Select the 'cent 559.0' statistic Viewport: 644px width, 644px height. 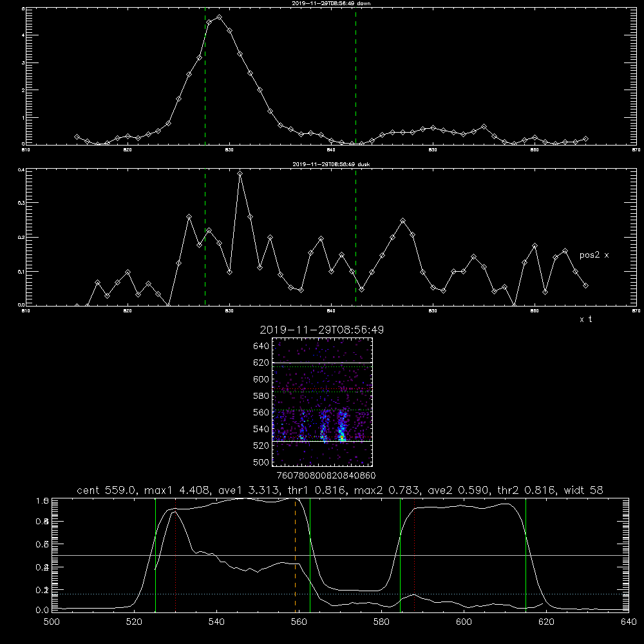[107, 490]
